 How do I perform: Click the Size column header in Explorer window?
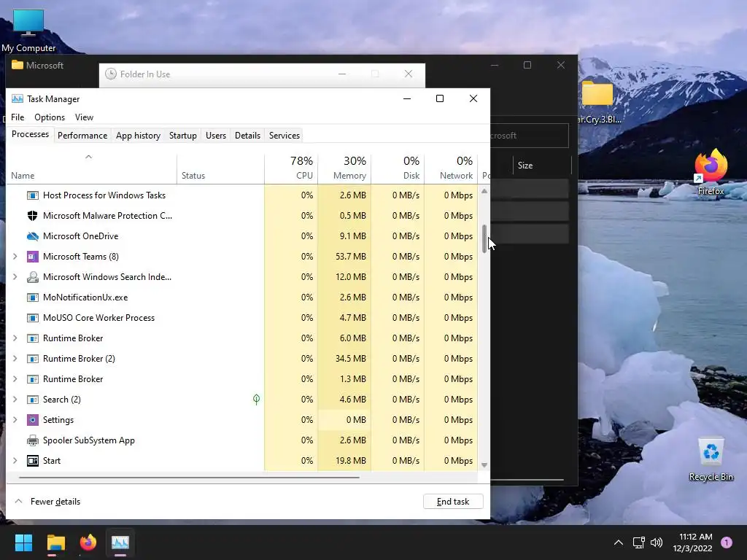(x=525, y=166)
